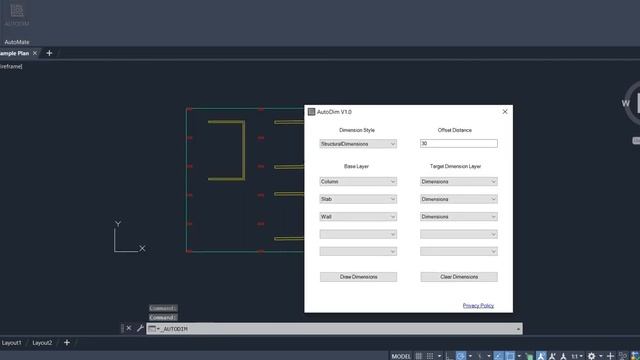Toggle object snap tracking in status bar
640x360 pixels.
coord(499,356)
